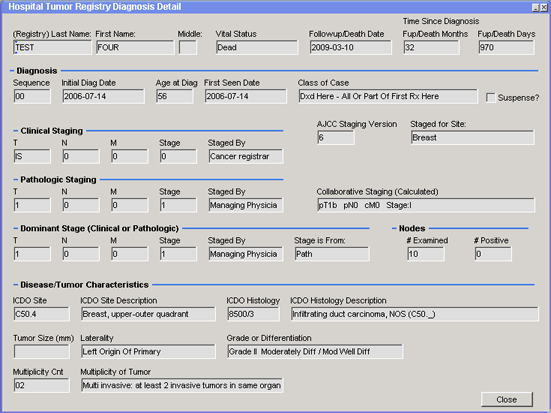Click the Nodes # Examined field

coord(426,254)
